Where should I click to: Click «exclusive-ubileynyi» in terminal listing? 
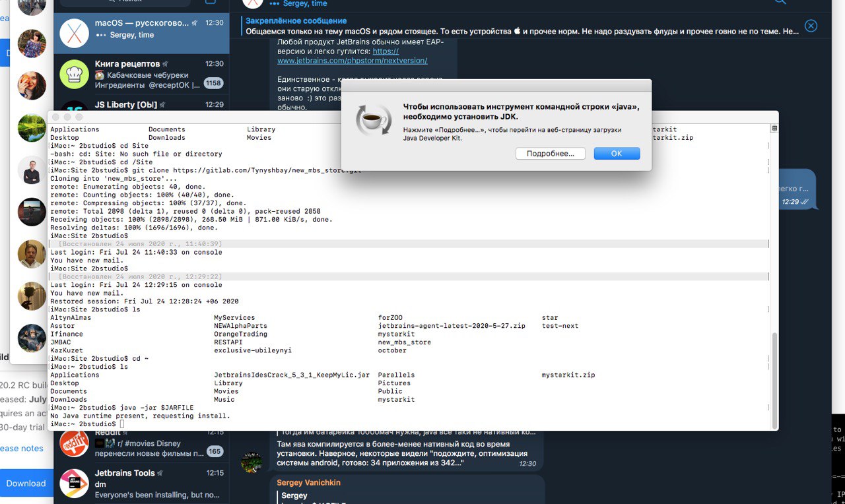coord(253,350)
